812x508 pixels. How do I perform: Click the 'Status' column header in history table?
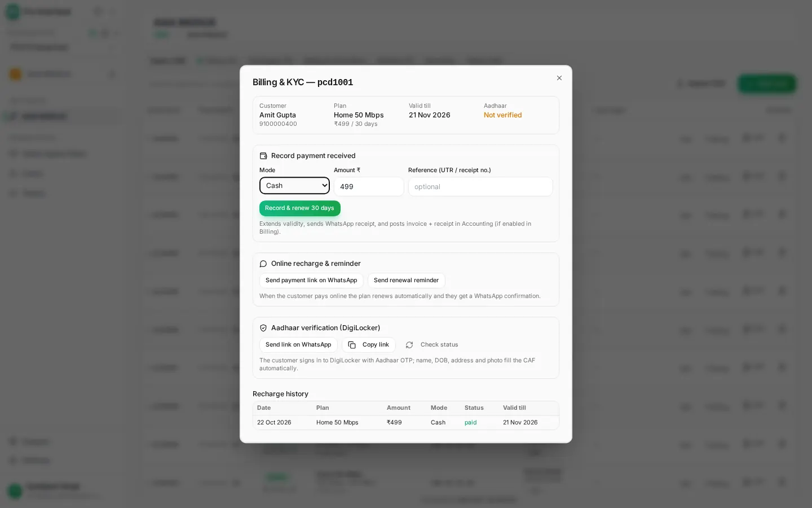click(474, 408)
